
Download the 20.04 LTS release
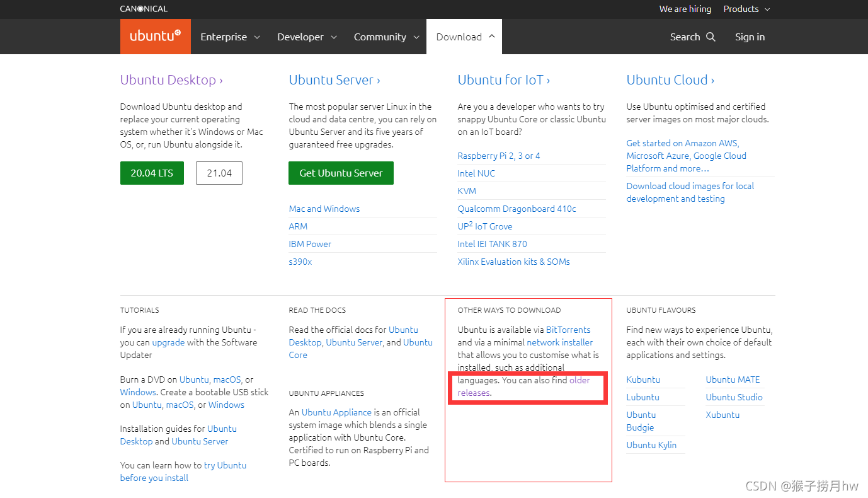152,173
